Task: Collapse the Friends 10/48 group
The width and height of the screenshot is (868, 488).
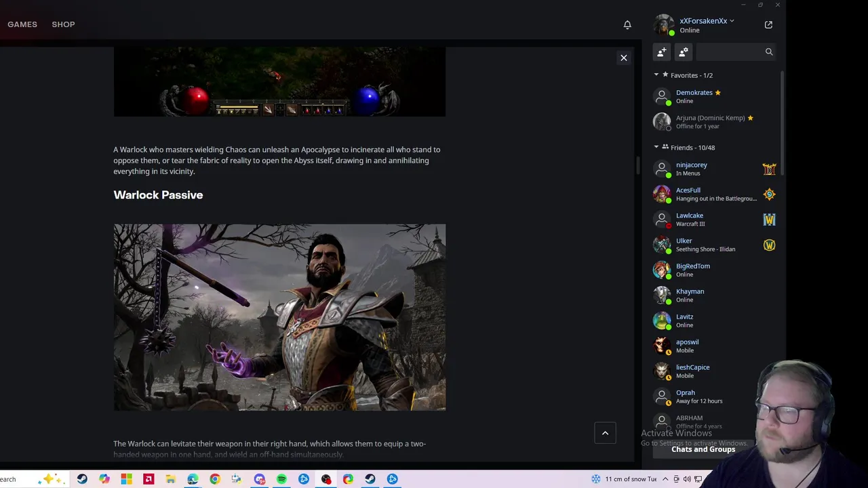Action: pyautogui.click(x=656, y=147)
